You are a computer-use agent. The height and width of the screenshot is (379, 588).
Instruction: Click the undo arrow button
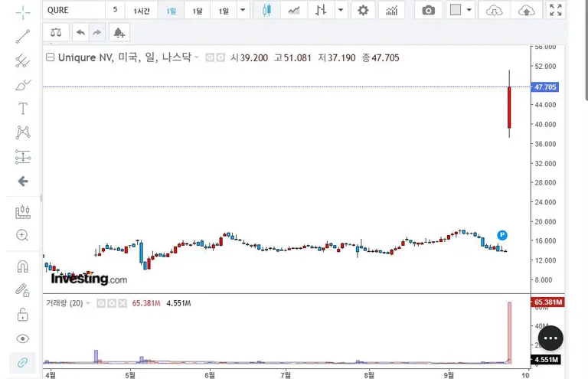(80, 33)
